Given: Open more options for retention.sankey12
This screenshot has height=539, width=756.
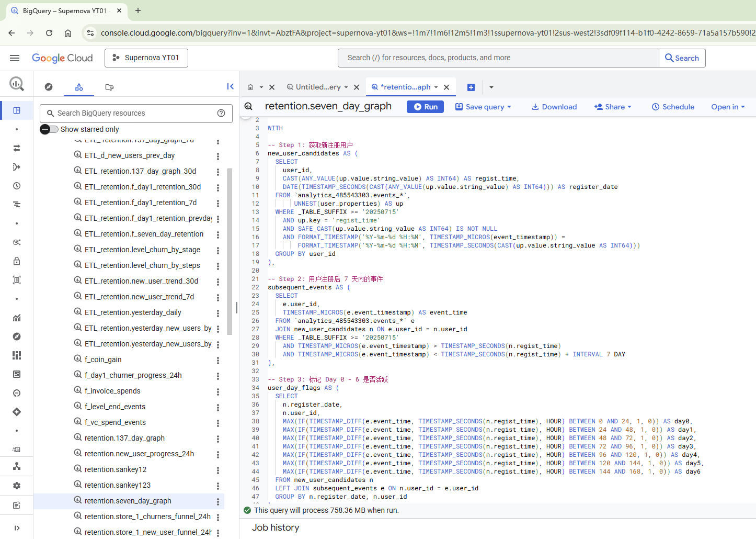Looking at the screenshot, I should click(x=218, y=470).
